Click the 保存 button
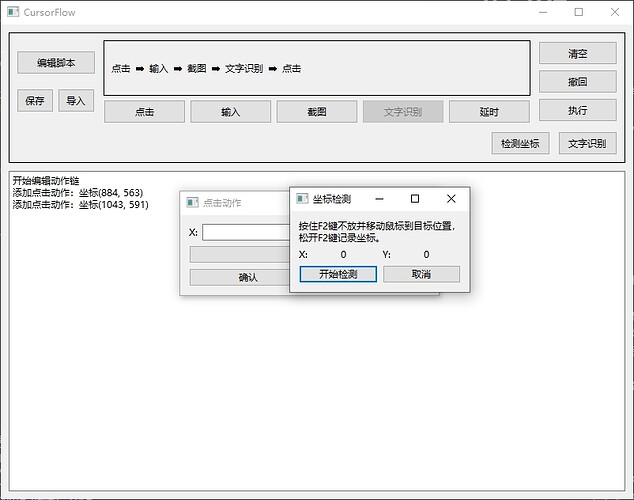Image resolution: width=634 pixels, height=500 pixels. pos(35,100)
